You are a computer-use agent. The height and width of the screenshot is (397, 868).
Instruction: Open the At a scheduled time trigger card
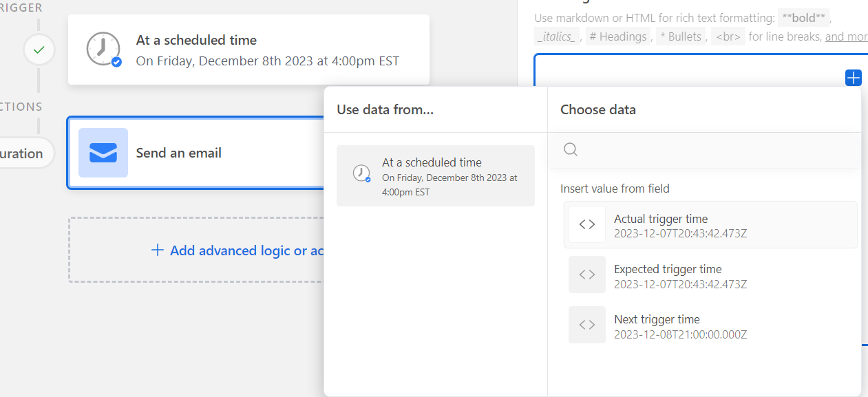[x=248, y=50]
